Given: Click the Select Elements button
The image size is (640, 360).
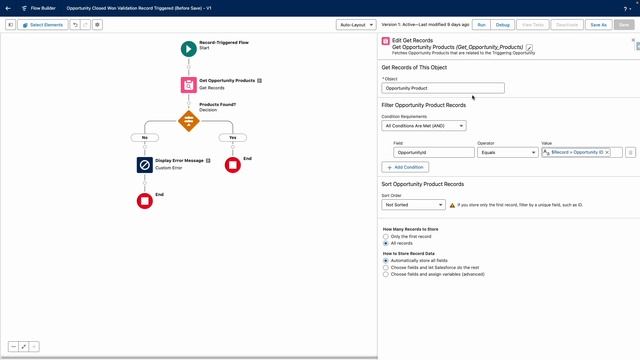Looking at the screenshot, I should tap(43, 25).
